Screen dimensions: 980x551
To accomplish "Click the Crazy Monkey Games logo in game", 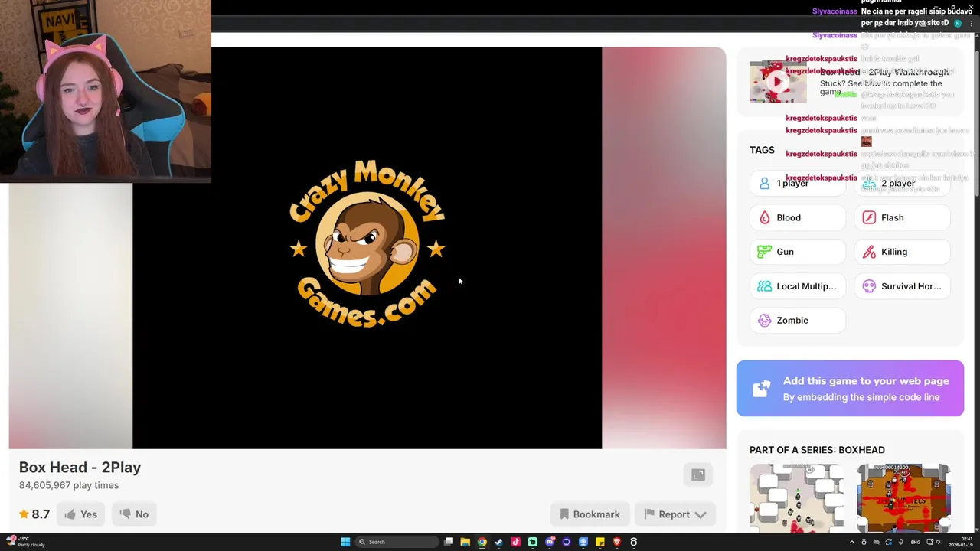I will tap(367, 244).
